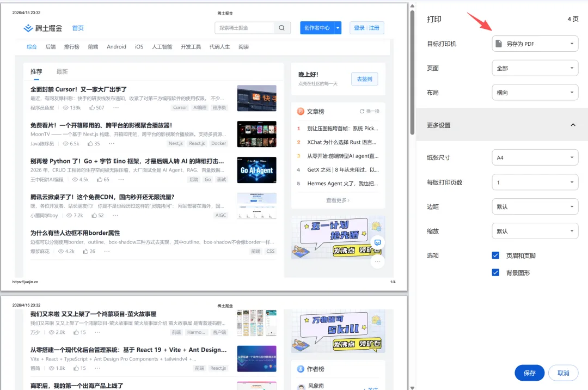Click the 登录 | 注册 button

point(367,28)
